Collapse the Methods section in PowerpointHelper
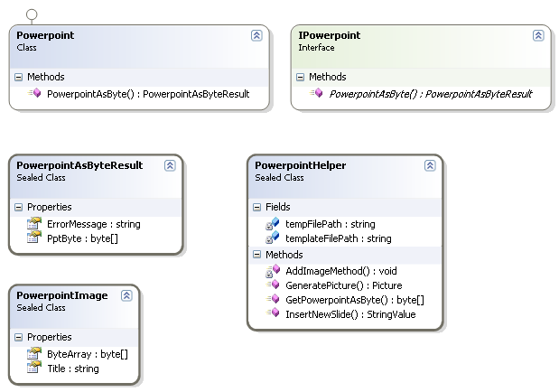Viewport: 559px width, 392px height. (256, 255)
